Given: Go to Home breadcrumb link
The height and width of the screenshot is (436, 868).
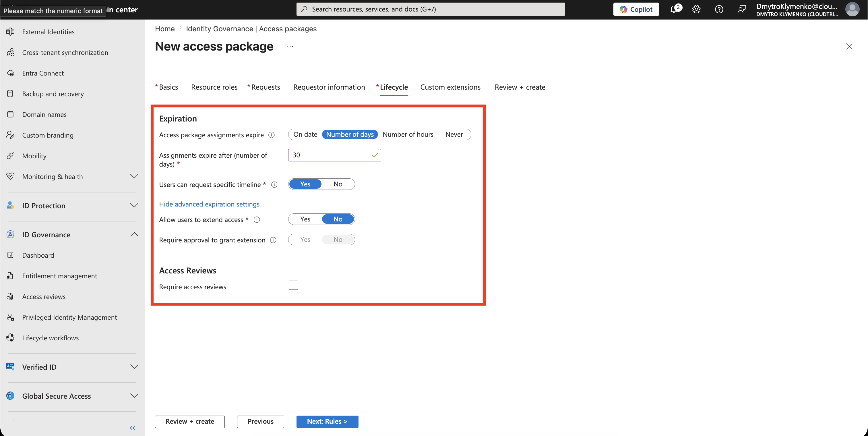Looking at the screenshot, I should pyautogui.click(x=165, y=29).
